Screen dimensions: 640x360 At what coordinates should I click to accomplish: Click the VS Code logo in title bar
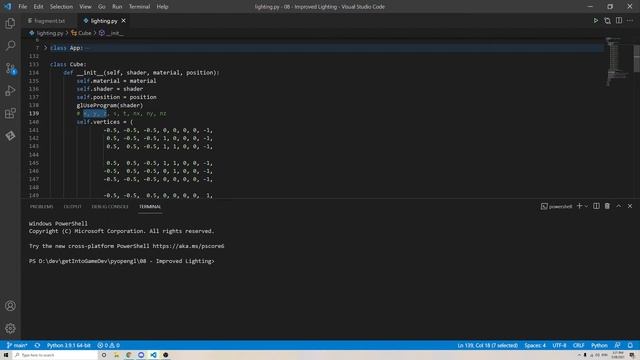point(8,7)
